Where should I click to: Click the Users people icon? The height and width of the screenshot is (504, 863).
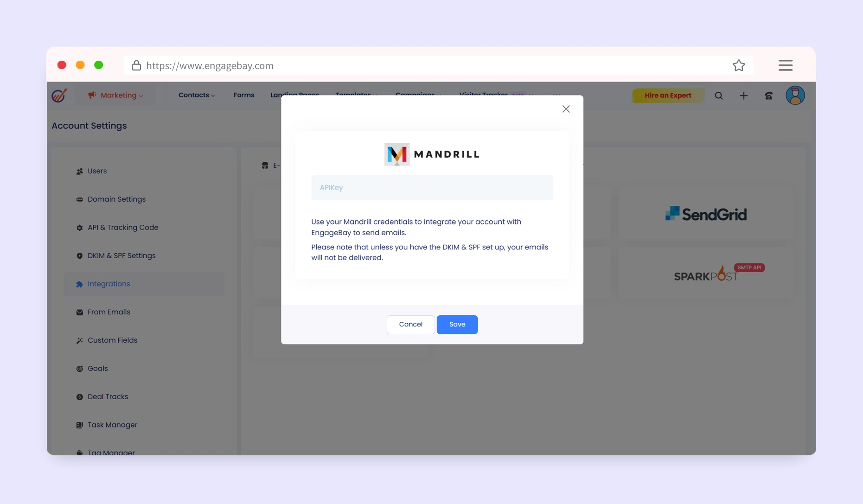pyautogui.click(x=79, y=172)
